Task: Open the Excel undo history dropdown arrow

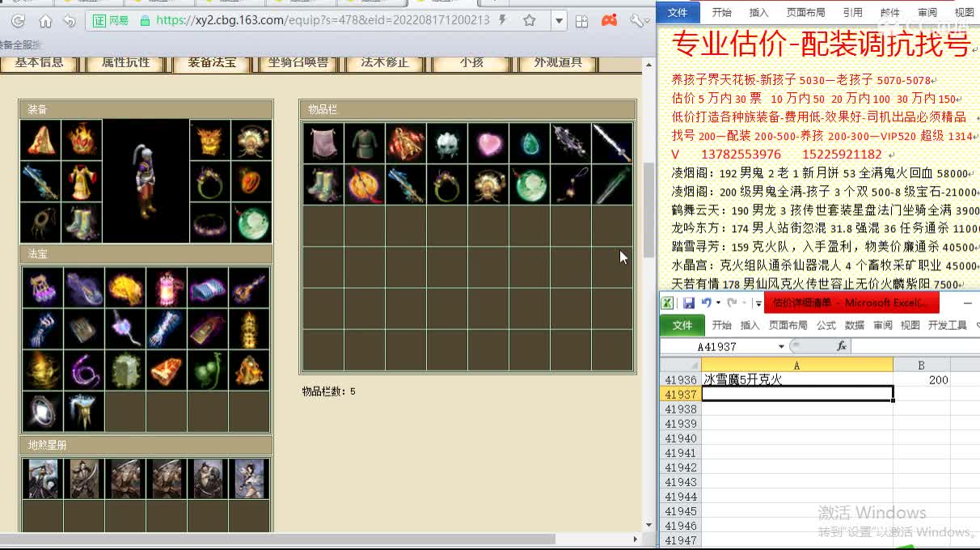Action: click(x=718, y=303)
